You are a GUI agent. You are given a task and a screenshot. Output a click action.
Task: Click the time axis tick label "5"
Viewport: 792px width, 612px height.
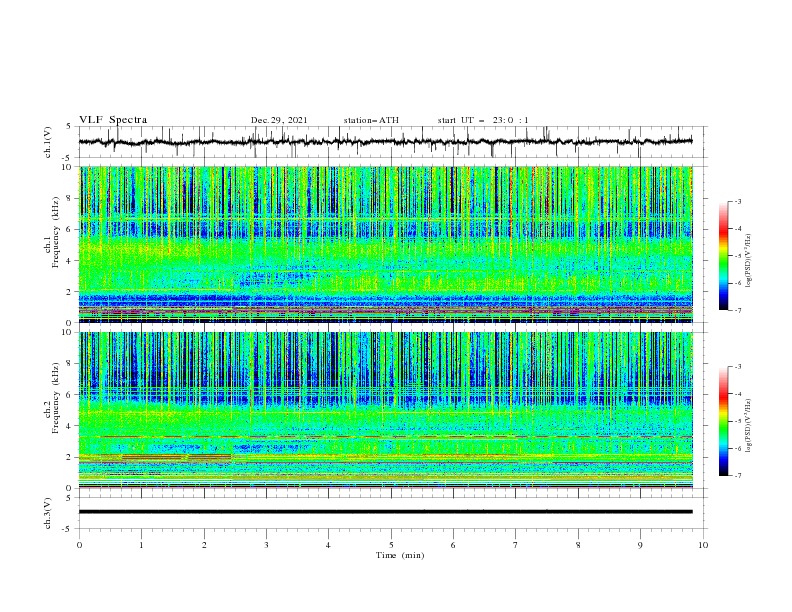pos(391,545)
